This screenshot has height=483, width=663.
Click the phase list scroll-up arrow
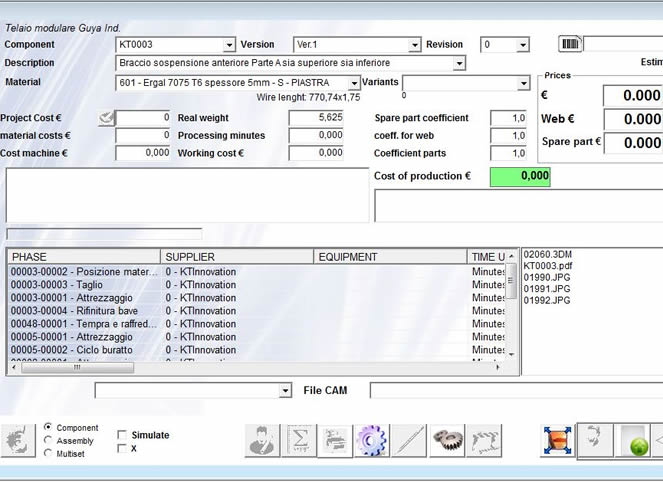pos(511,256)
